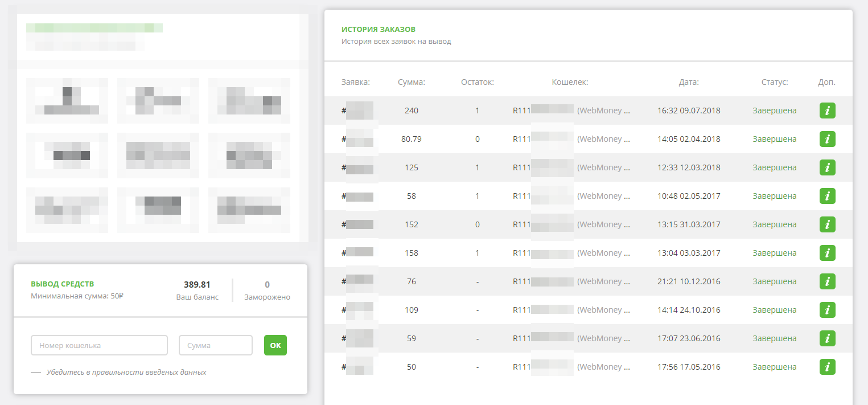
Task: Click 'Завершена' status of the 240 order
Action: (774, 111)
